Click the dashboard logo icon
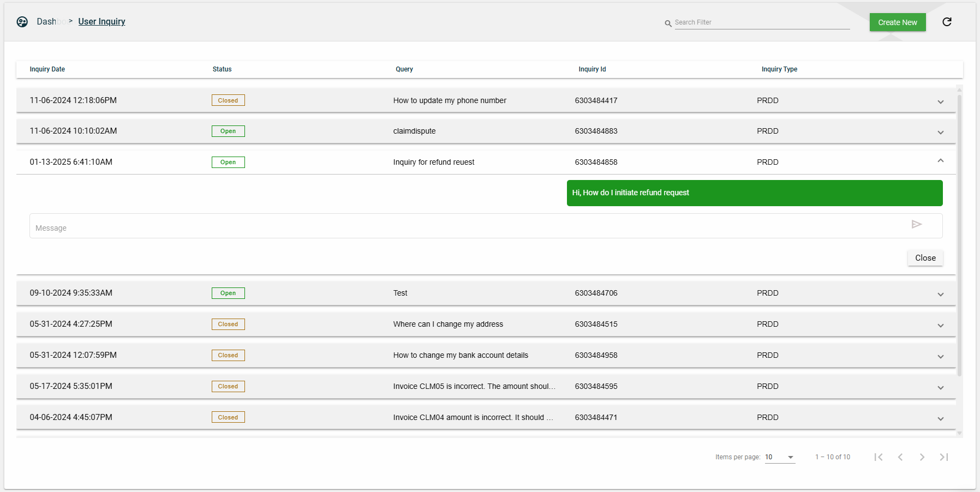This screenshot has height=492, width=980. (22, 22)
